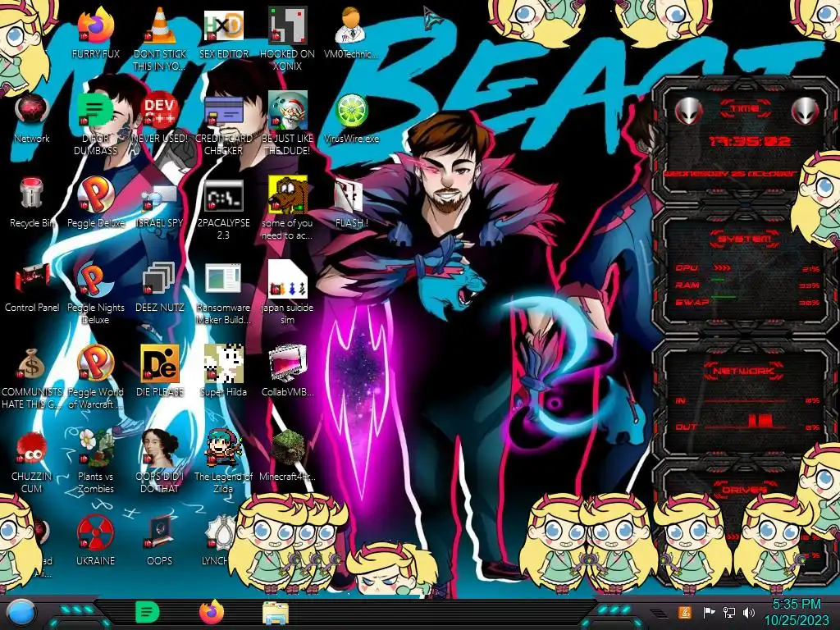Viewport: 840px width, 630px height.
Task: Launch Peggle World of Warcraft icon
Action: 95,363
